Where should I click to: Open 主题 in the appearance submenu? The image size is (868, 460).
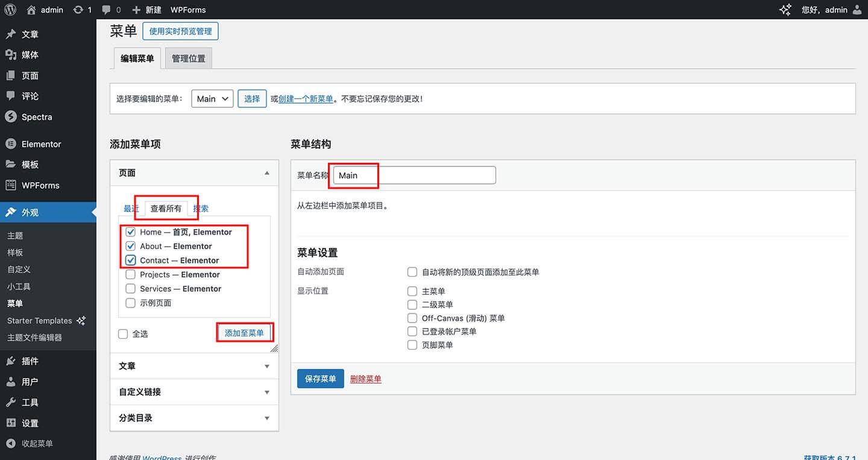(15, 236)
